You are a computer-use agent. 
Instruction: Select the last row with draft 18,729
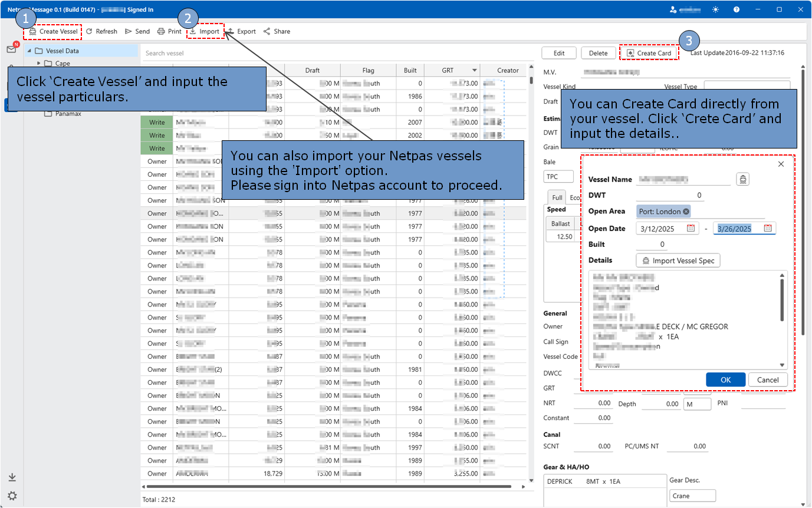click(333, 473)
